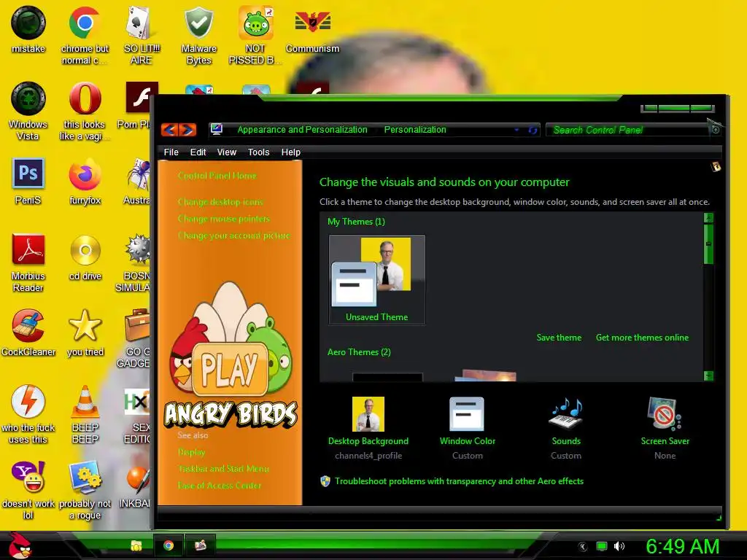Open the address bar history dropdown arrow
Screen dimensions: 747x560
516,130
